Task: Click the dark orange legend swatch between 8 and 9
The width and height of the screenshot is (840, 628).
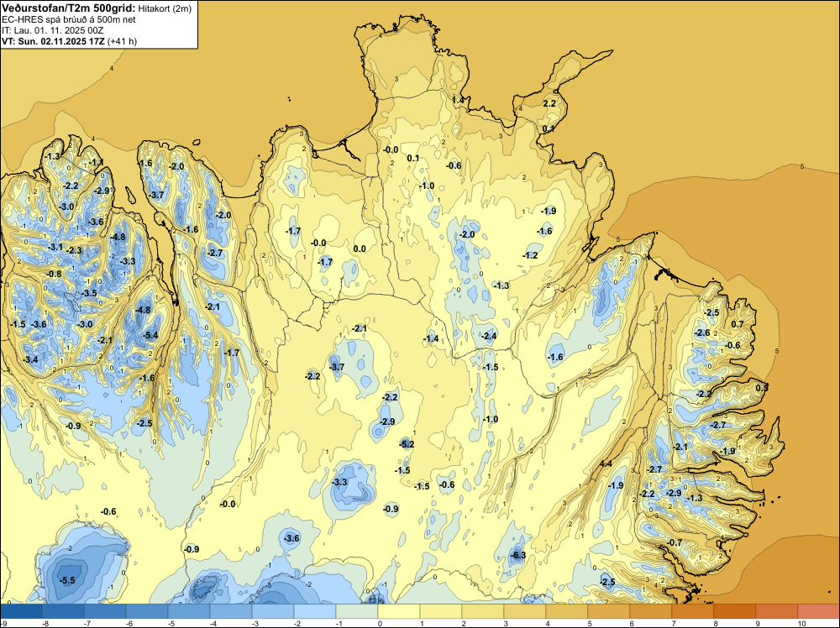Action: (735, 611)
